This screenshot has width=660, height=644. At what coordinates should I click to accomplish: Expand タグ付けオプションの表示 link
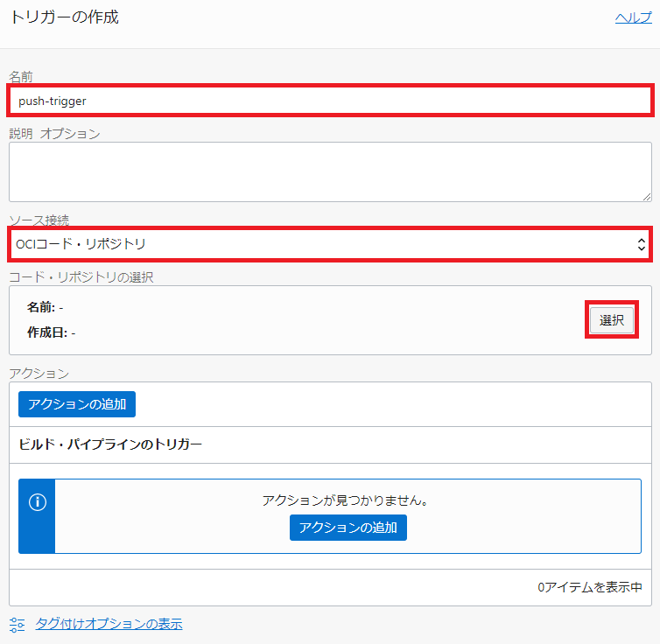pos(109,624)
